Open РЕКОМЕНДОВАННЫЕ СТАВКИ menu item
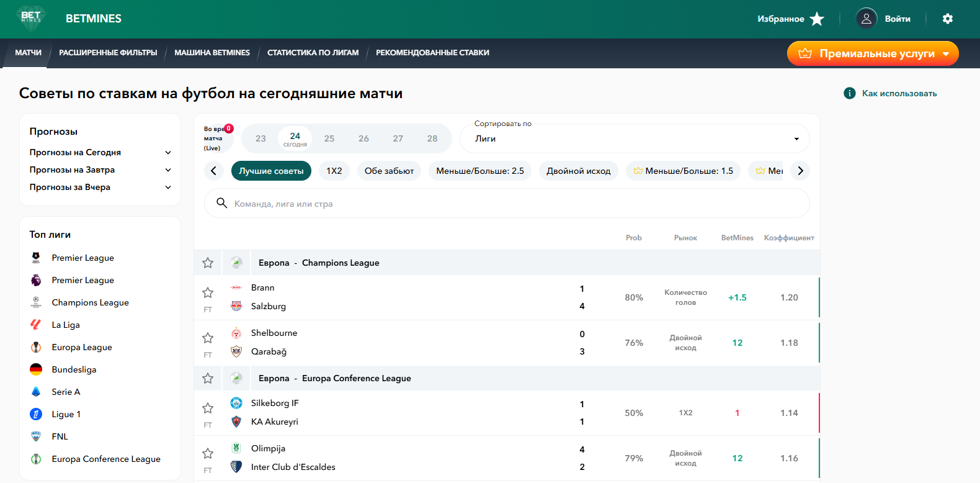Viewport: 980px width, 483px height. 432,53
